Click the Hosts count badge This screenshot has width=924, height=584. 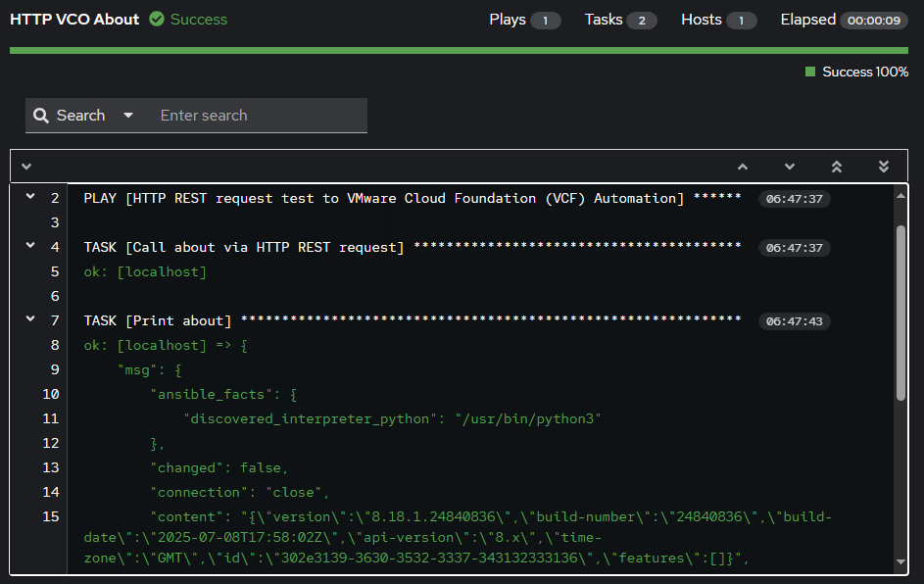click(742, 20)
